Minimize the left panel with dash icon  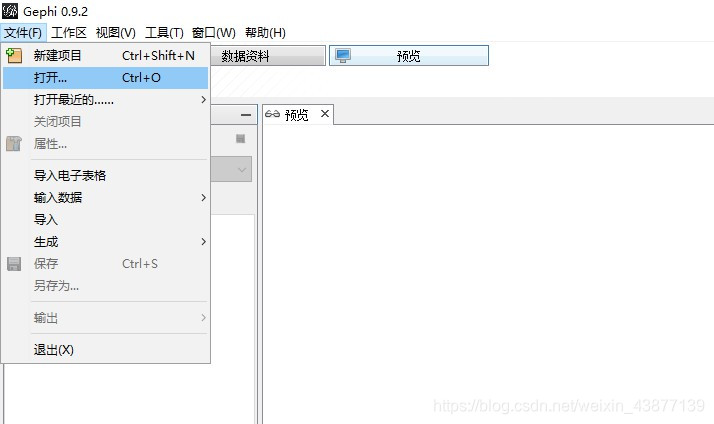(x=246, y=115)
